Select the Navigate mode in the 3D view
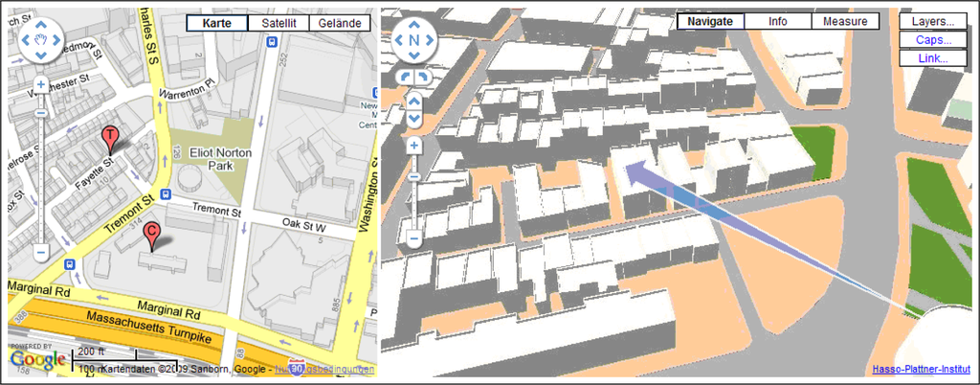Viewport: 980px width, 385px height. click(710, 21)
